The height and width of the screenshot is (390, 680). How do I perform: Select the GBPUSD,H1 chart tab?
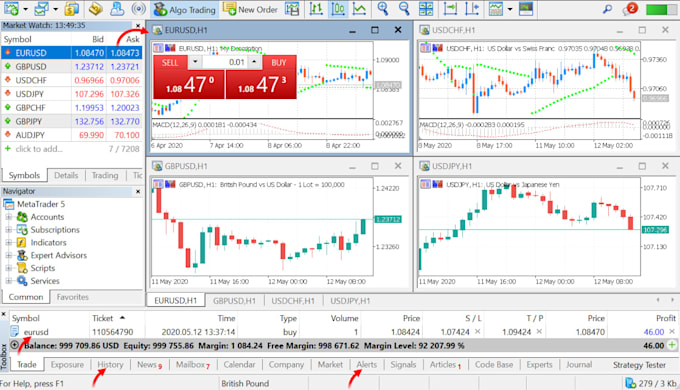234,301
